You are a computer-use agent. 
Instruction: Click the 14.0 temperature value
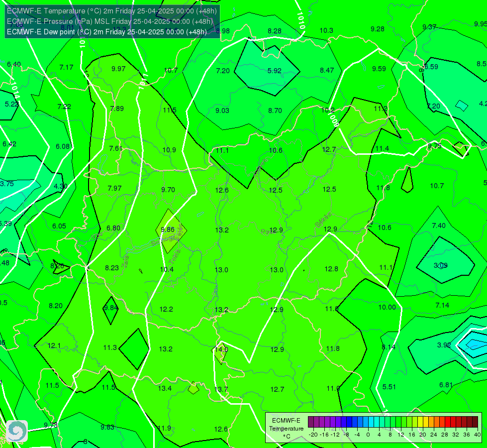221,349
